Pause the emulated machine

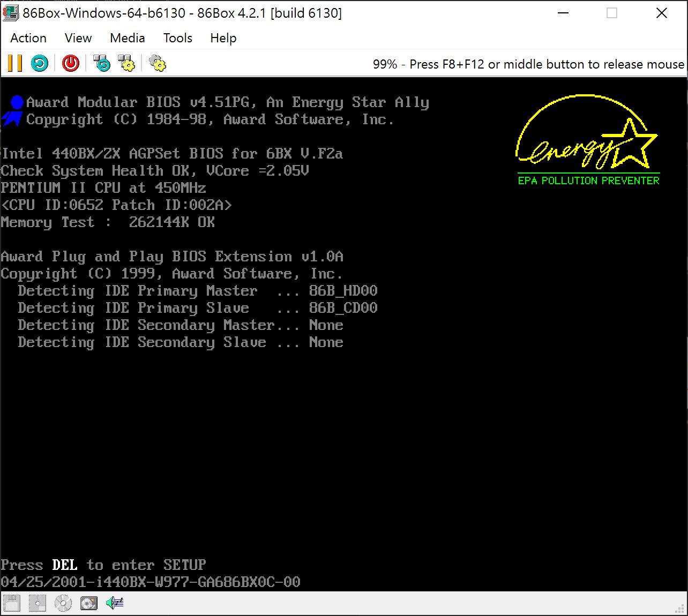(x=14, y=63)
